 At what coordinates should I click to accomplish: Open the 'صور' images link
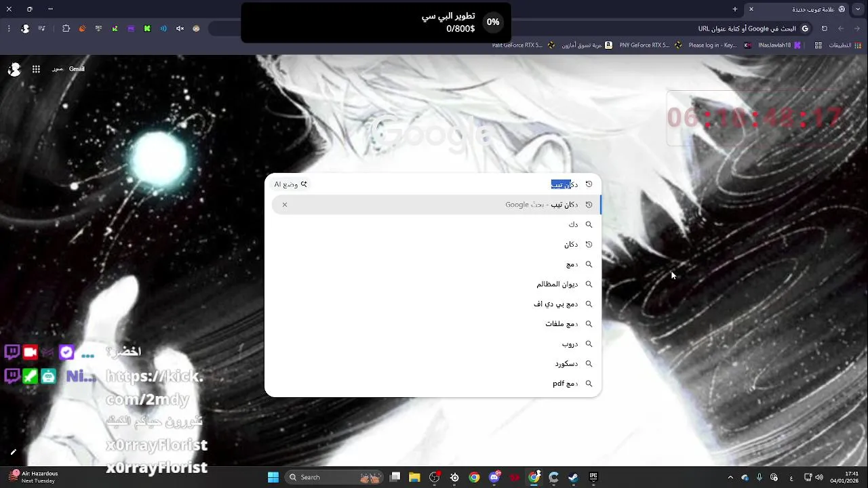coord(58,69)
